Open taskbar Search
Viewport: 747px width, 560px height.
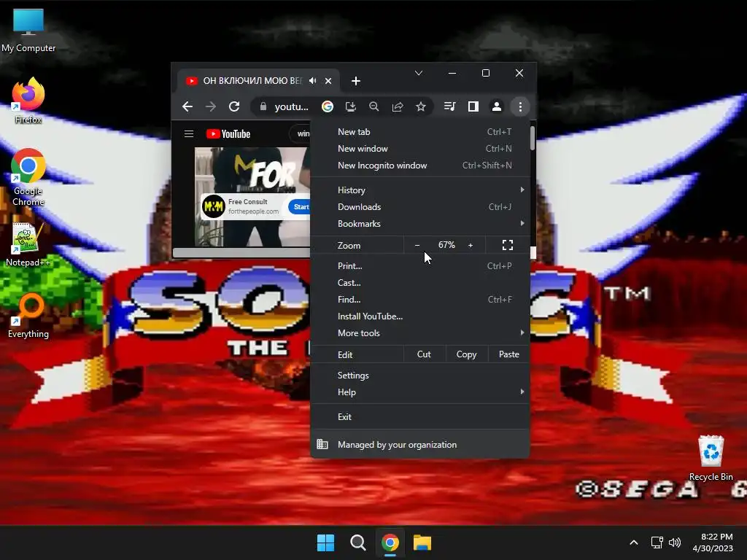click(357, 542)
